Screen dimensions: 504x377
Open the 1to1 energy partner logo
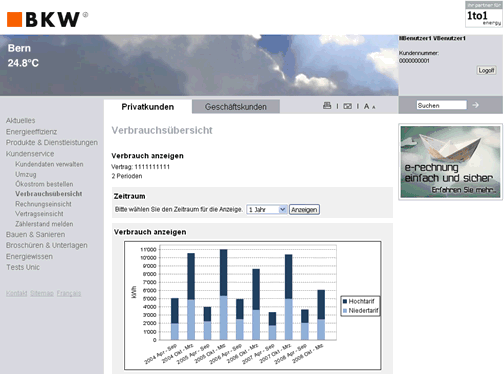[484, 14]
